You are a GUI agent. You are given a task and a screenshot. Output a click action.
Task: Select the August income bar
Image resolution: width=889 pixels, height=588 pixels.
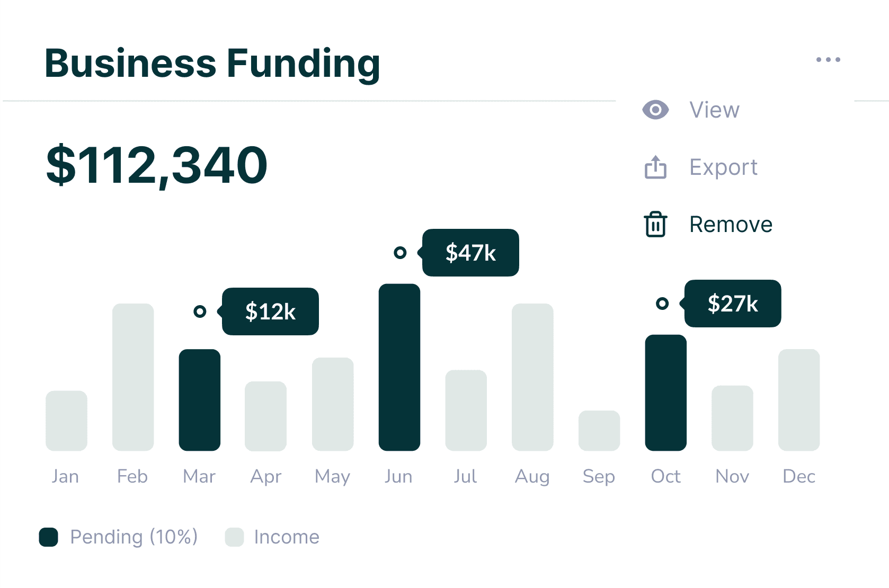pyautogui.click(x=532, y=377)
